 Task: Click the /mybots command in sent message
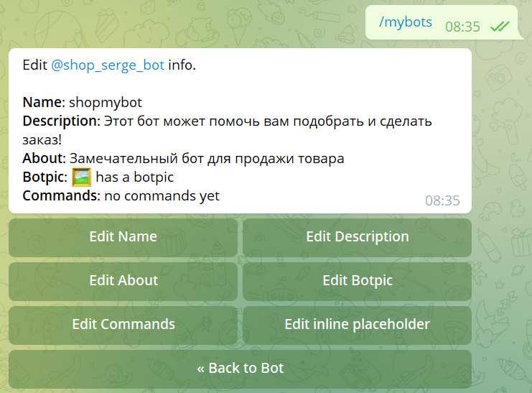click(406, 22)
